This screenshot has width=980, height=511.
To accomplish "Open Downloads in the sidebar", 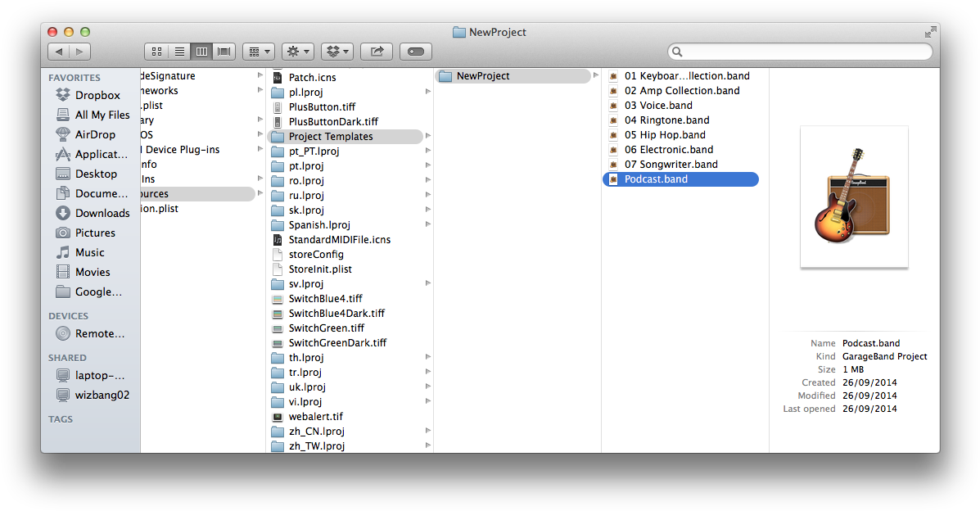I will click(93, 213).
